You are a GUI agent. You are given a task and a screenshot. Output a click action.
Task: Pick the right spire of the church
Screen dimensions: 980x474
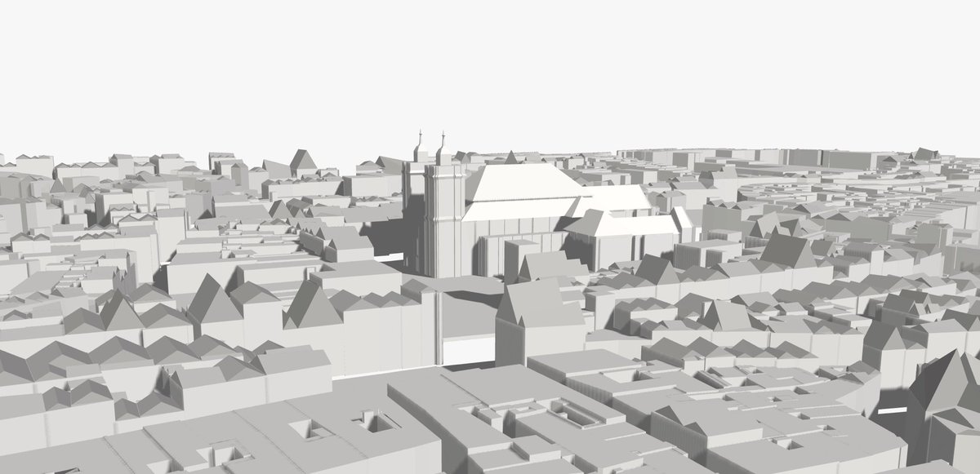(443, 147)
